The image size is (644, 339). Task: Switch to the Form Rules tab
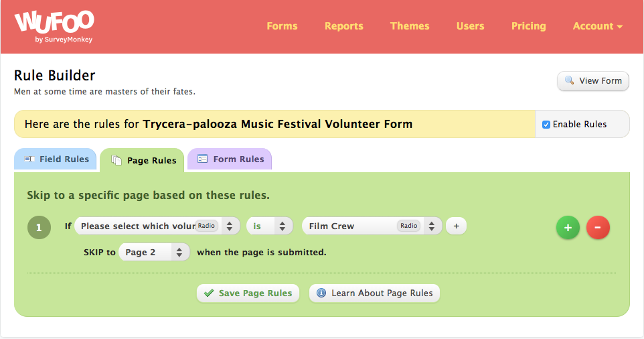(230, 159)
